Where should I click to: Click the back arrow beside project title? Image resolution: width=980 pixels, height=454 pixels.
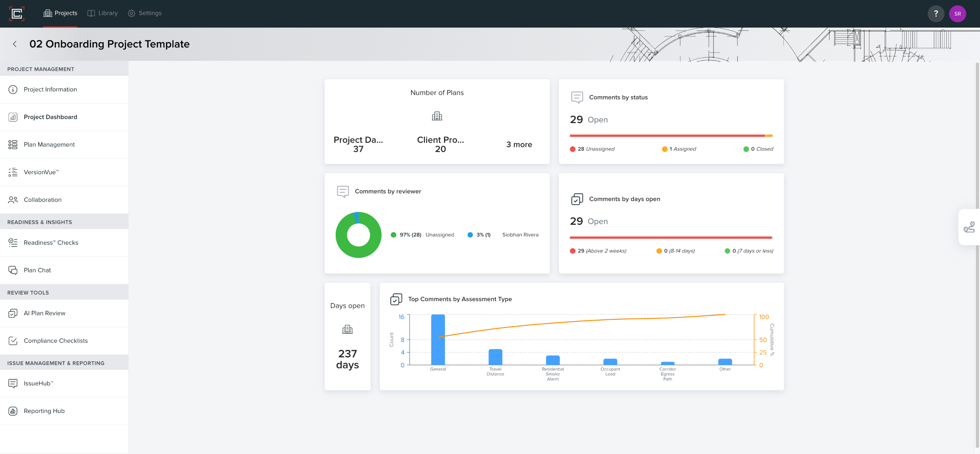pyautogui.click(x=15, y=44)
